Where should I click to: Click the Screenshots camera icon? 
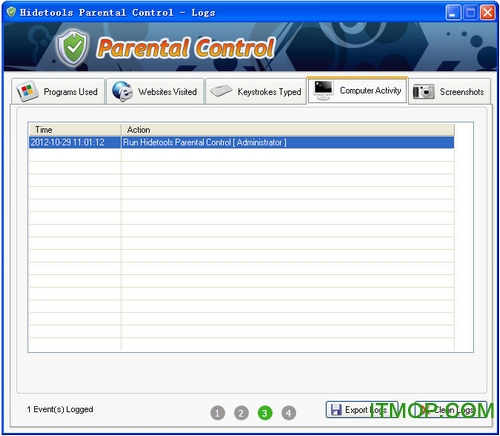click(x=423, y=92)
